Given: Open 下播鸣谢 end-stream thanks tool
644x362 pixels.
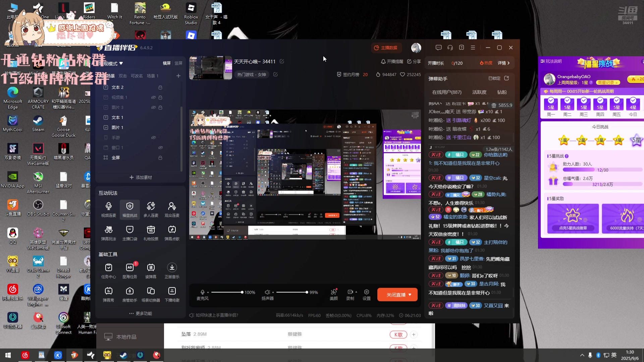Looking at the screenshot, I should tap(172, 294).
